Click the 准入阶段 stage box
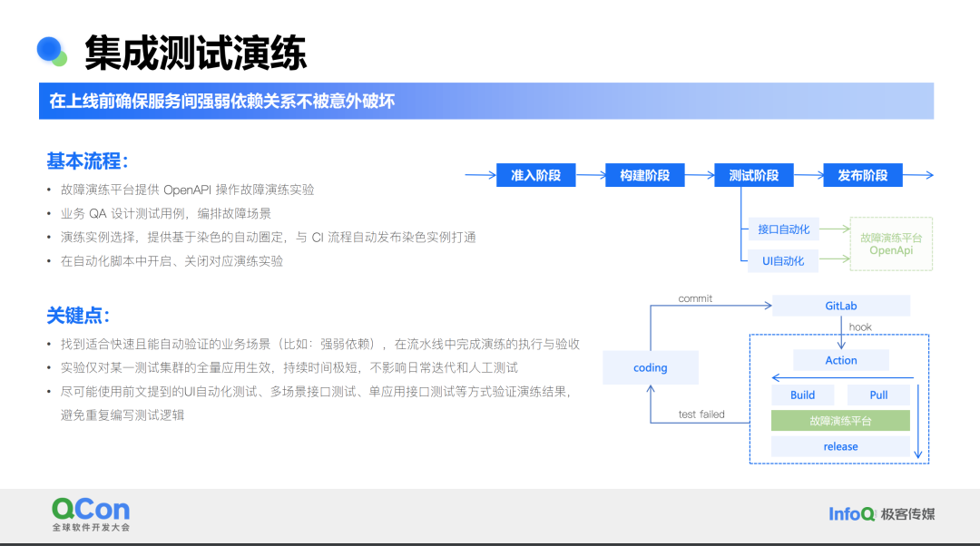The image size is (980, 546). (535, 176)
